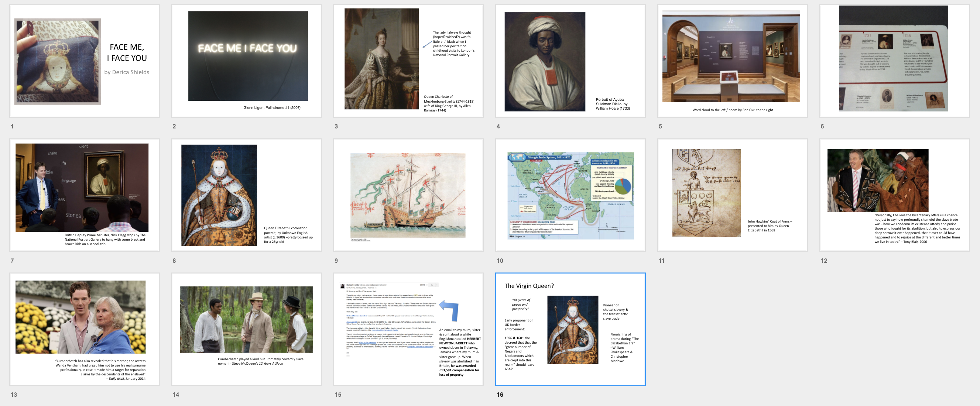Select slide 5 gallery word cloud

732,61
